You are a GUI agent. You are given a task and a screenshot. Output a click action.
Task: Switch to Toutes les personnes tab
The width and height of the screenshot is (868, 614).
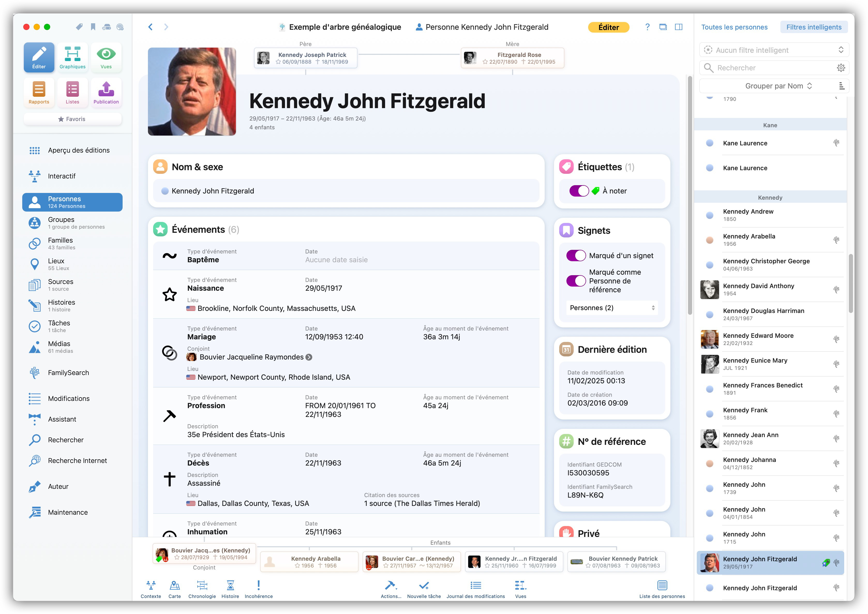pos(734,27)
